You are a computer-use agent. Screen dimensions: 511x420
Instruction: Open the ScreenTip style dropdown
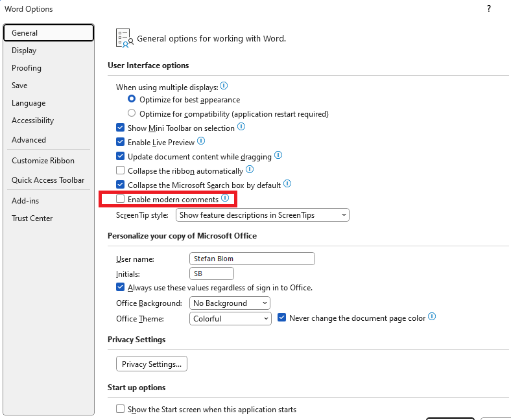[263, 215]
